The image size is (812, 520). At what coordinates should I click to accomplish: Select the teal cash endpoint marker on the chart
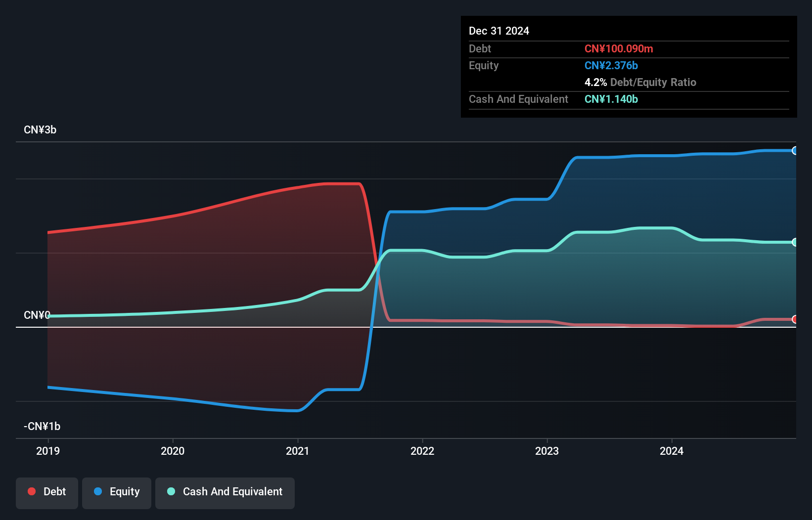click(794, 242)
